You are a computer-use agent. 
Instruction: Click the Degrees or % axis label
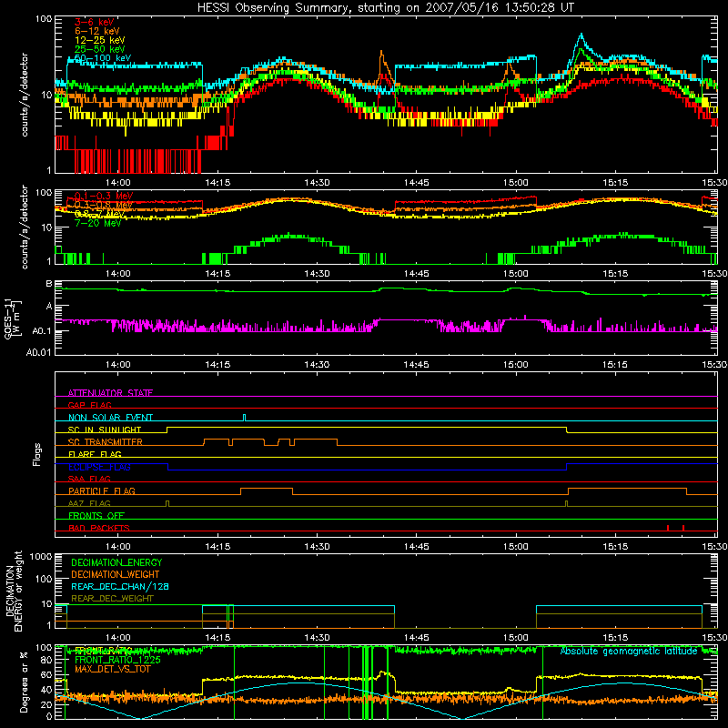click(24, 682)
